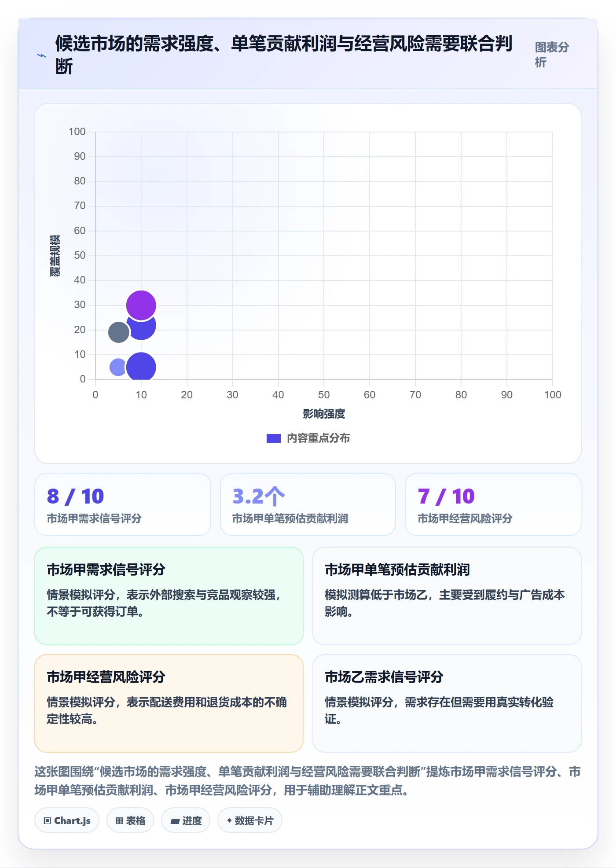
Task: Click the 影响强度 x-axis title
Action: pos(324,414)
